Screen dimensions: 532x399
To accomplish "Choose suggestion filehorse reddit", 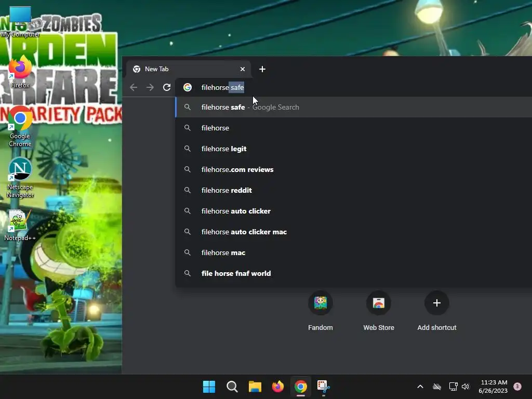I will click(353, 190).
